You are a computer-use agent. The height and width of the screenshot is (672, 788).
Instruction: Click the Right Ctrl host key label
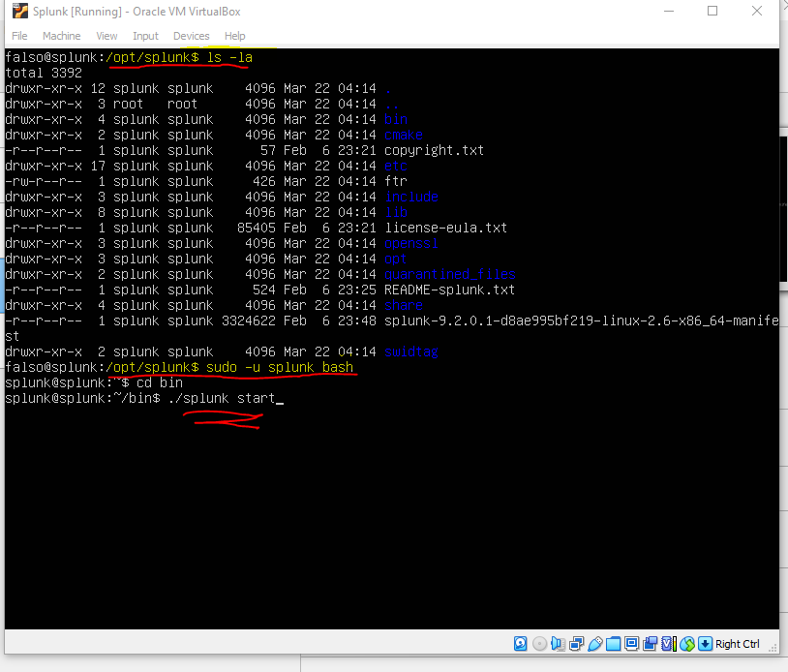738,644
